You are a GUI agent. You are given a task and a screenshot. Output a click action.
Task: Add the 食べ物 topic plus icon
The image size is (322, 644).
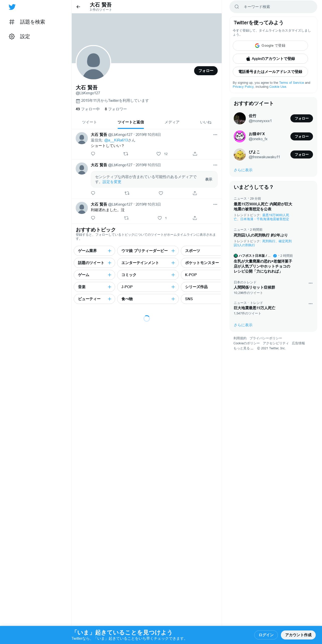coord(173,299)
